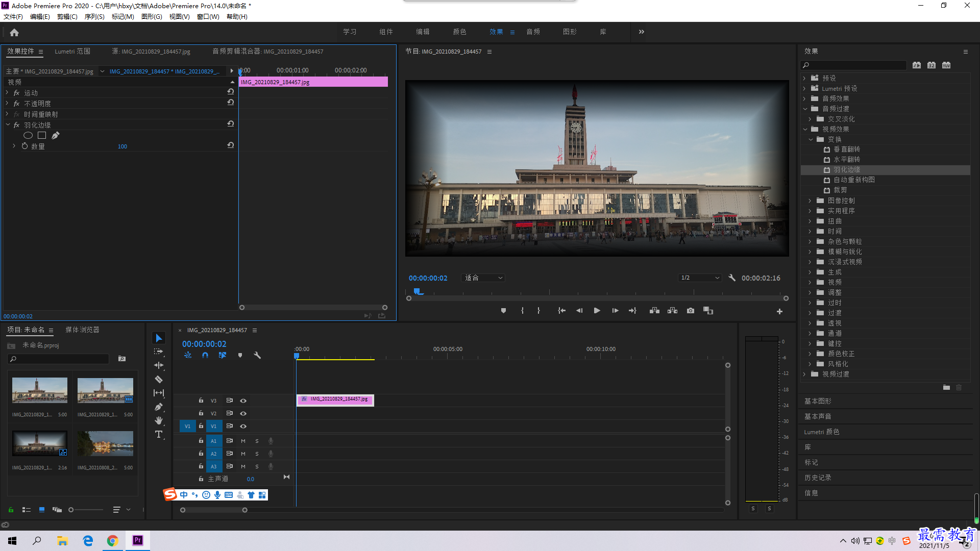Toggle snap in timeline magnet icon
This screenshot has height=551, width=980.
point(205,355)
